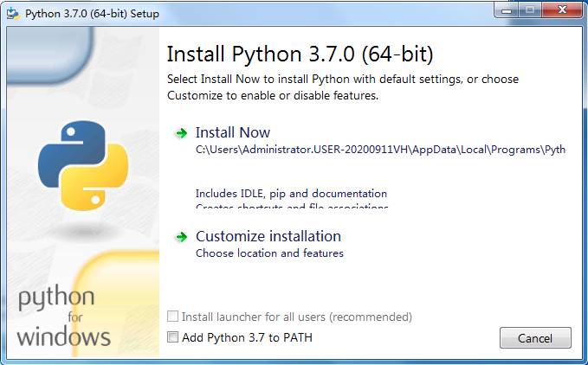Open the Customize installation option text
588x365 pixels.
[268, 236]
